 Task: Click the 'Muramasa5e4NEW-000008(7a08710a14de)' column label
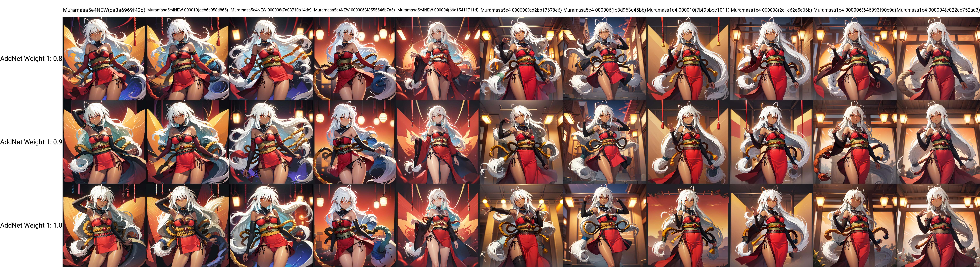[271, 10]
